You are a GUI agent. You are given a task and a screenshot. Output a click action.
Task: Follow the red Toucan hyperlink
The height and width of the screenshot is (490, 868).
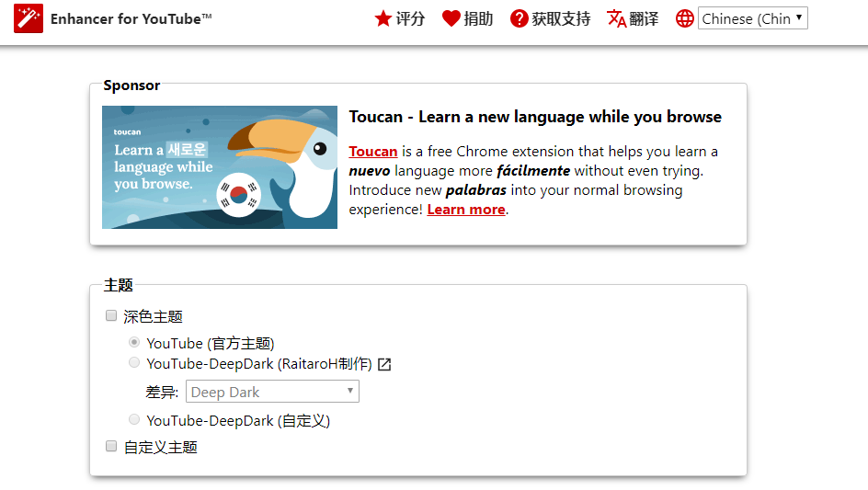coord(373,151)
